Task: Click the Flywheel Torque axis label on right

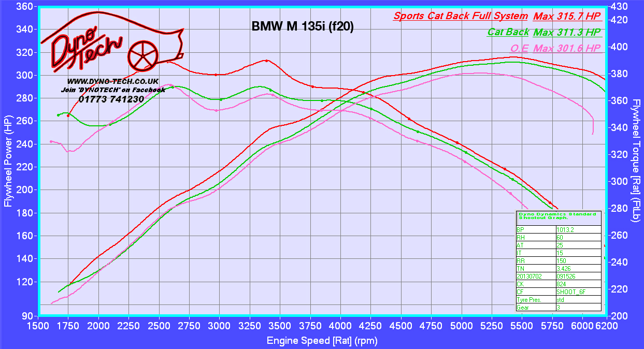Action: tap(635, 161)
